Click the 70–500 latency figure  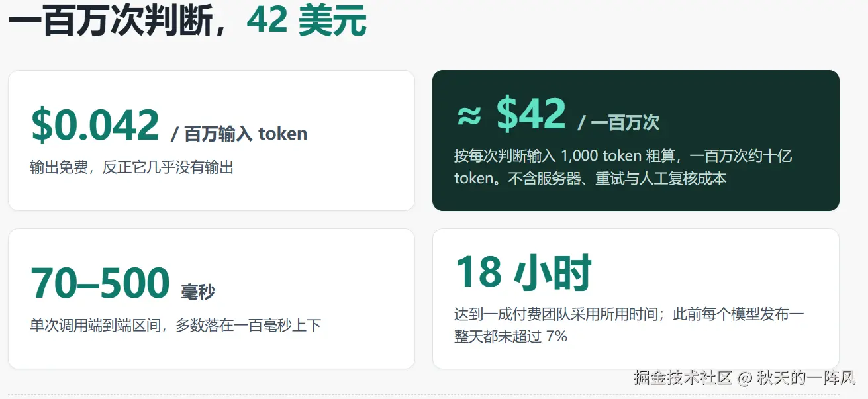coord(100,283)
